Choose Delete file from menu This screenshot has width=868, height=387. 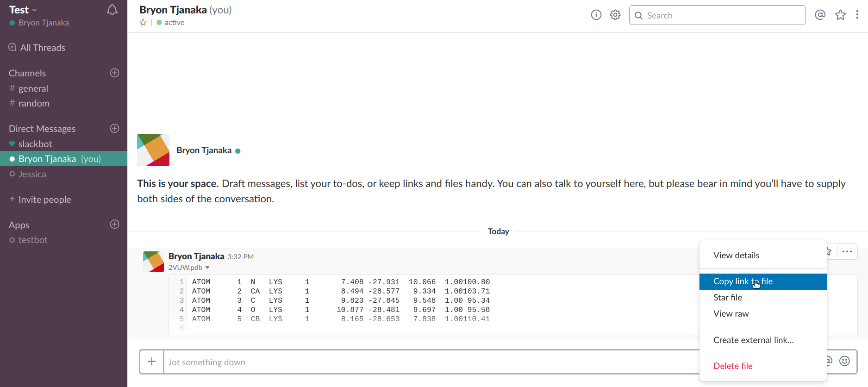pyautogui.click(x=763, y=366)
